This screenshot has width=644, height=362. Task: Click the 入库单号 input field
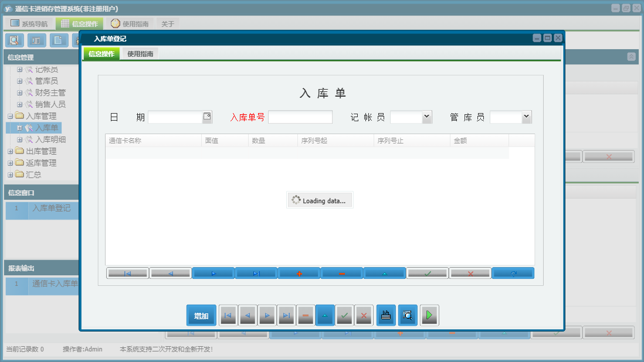pos(300,117)
